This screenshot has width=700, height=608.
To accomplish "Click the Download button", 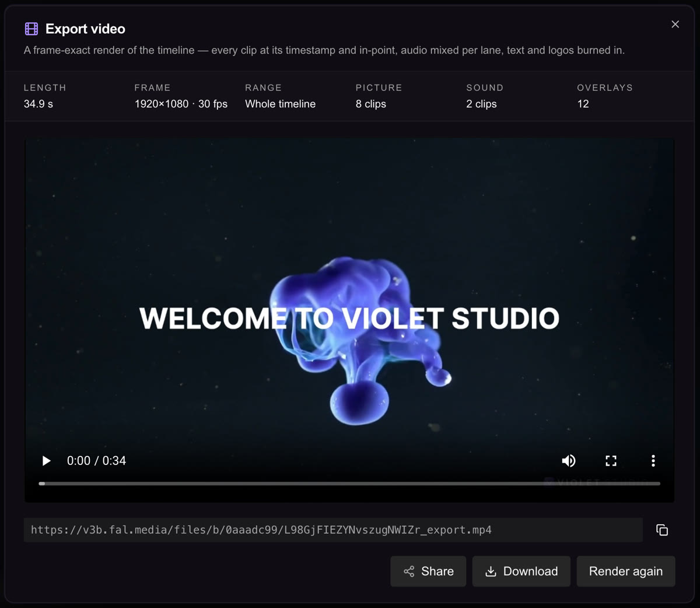I will tap(521, 571).
